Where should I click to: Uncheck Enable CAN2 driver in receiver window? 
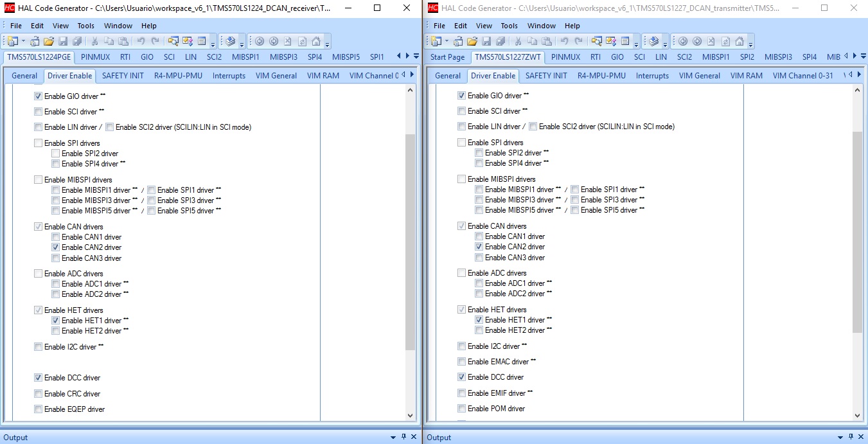(55, 247)
